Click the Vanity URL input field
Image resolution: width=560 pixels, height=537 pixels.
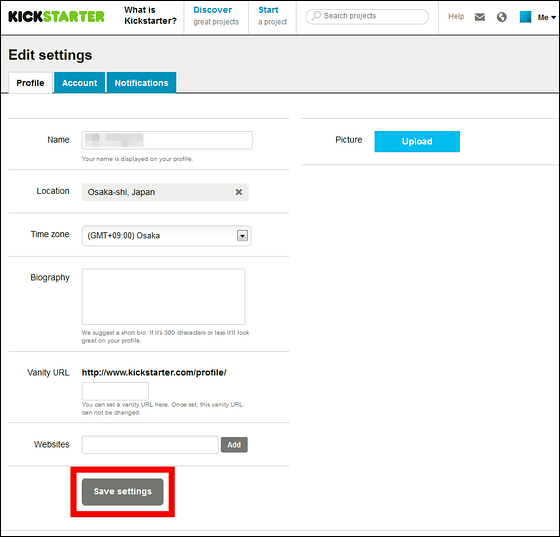coord(115,391)
